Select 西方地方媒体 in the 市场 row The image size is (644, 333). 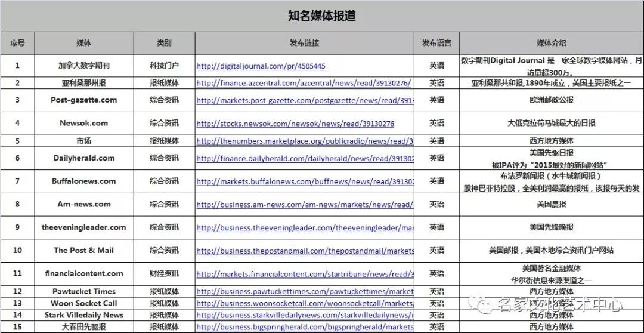pos(552,141)
